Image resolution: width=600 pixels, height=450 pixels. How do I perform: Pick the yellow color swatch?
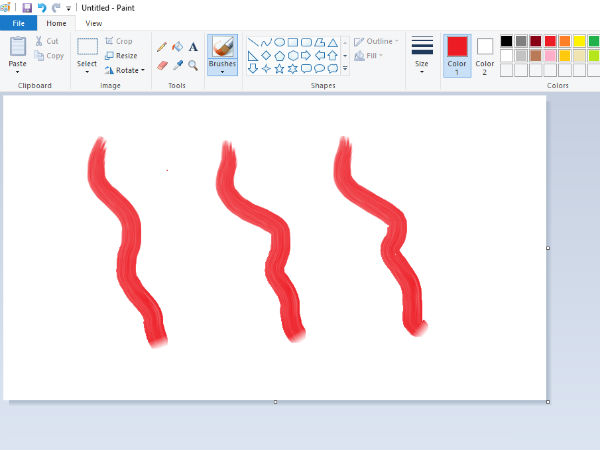point(579,41)
